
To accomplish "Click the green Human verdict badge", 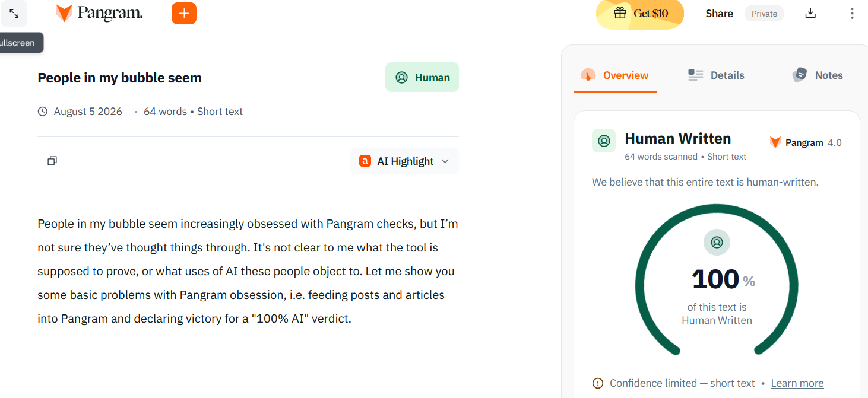I will click(x=422, y=77).
